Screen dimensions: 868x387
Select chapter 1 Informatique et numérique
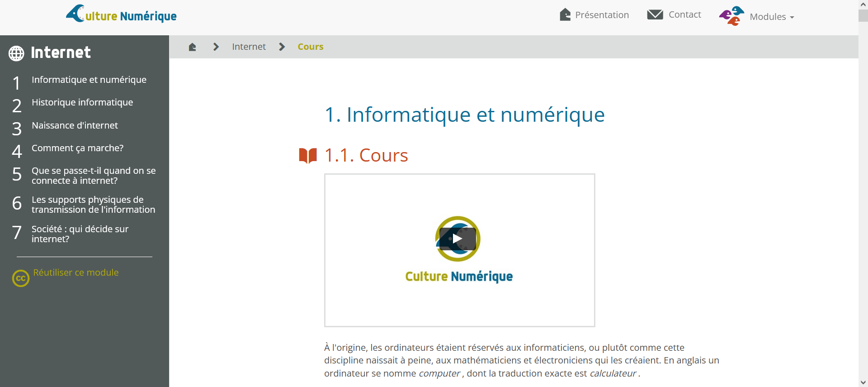(89, 80)
